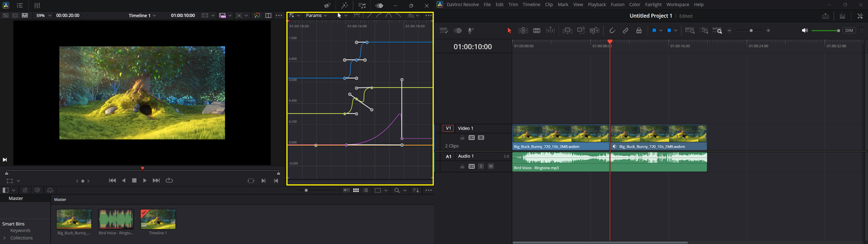
Task: Click Replace Clip toolbar icon
Action: [x=594, y=30]
